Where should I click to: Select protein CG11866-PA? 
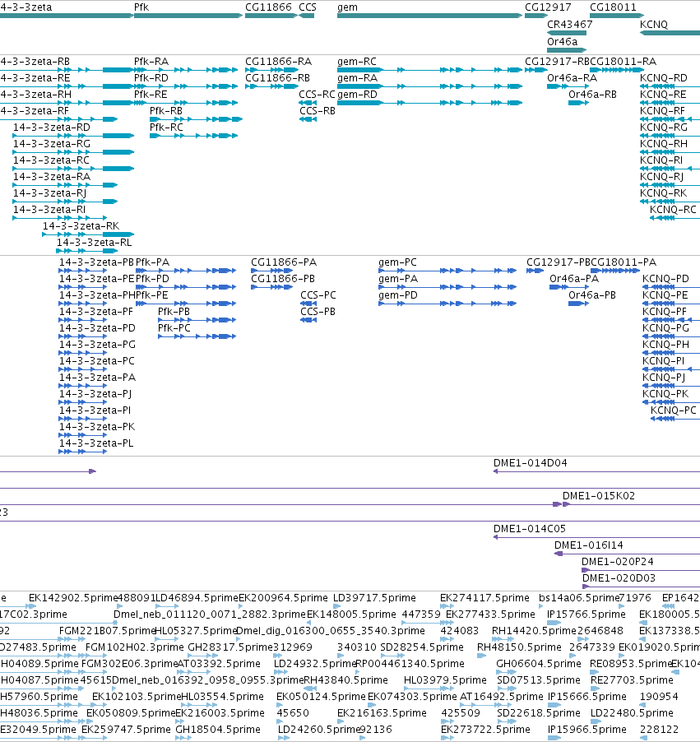284,262
